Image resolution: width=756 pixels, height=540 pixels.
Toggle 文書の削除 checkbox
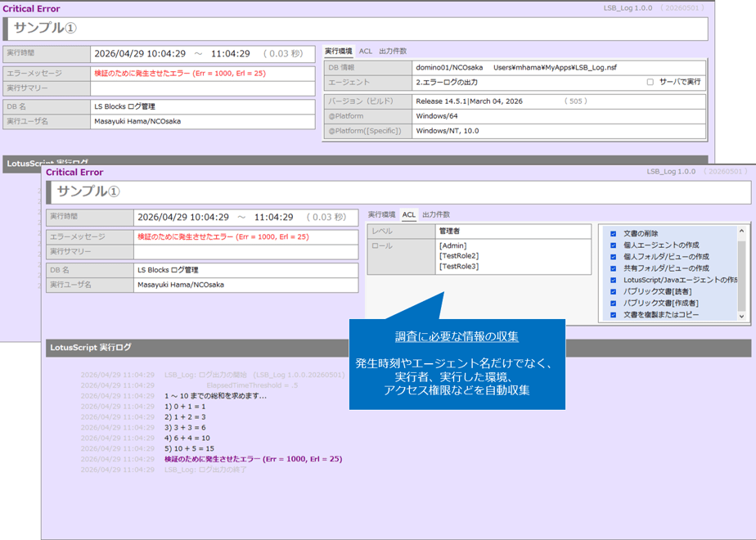pos(614,234)
